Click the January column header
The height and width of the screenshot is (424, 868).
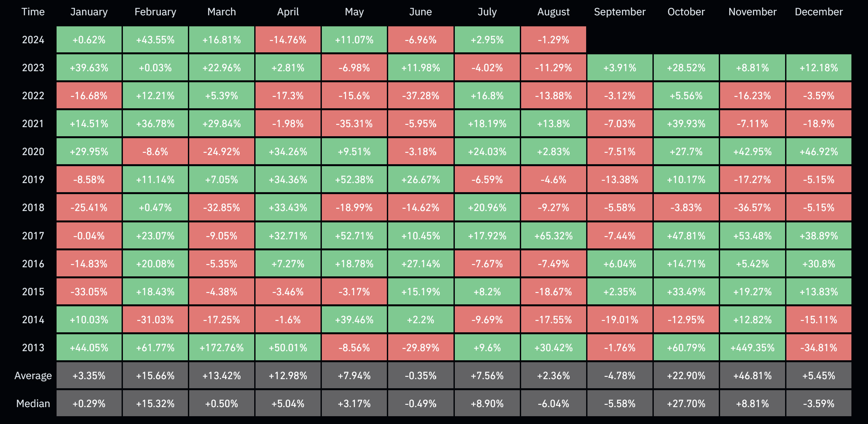[89, 12]
